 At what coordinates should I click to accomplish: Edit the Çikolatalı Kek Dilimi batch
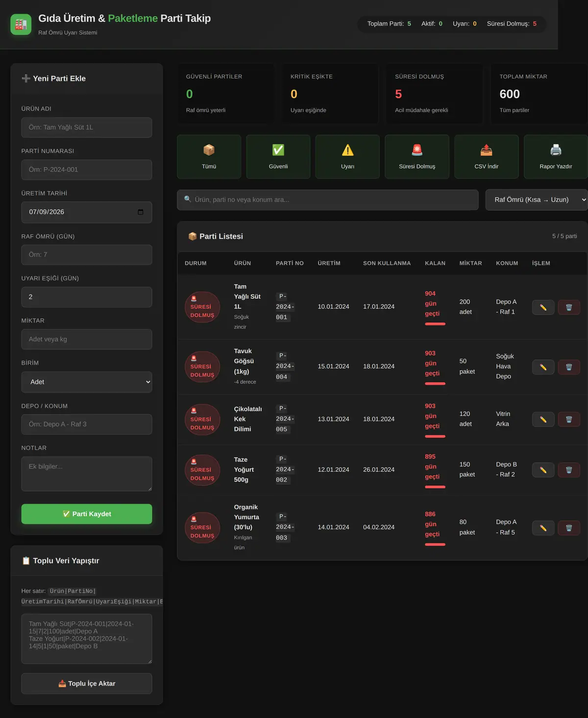coord(543,420)
